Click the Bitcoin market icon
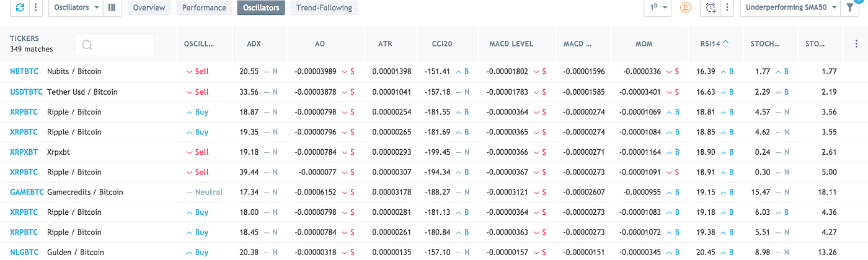This screenshot has width=868, height=260. [686, 7]
